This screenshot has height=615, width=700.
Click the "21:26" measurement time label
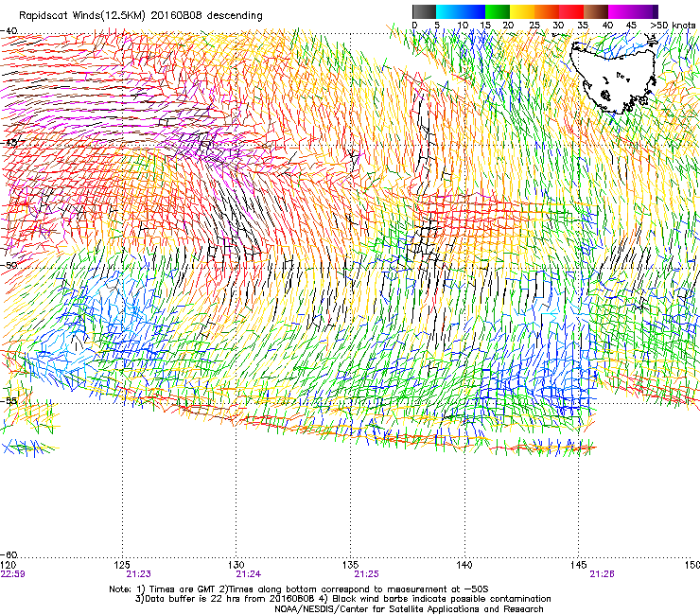tap(602, 574)
